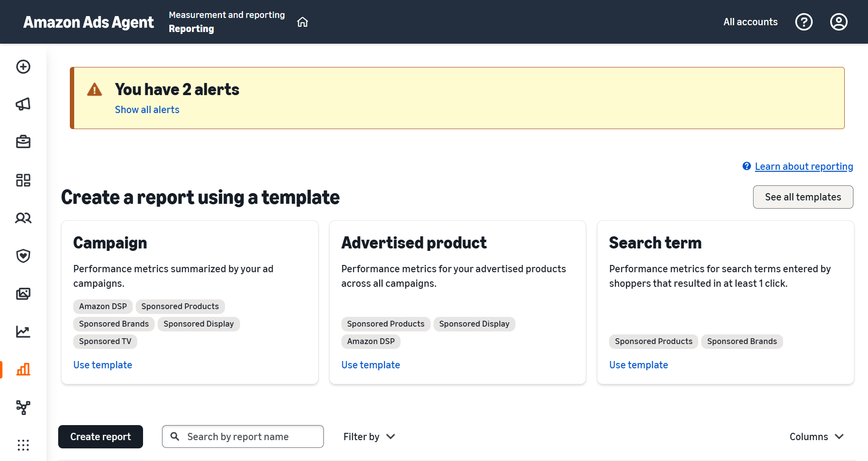Click Amazon DSP tag in Advertised product card
Image resolution: width=868 pixels, height=461 pixels.
371,341
